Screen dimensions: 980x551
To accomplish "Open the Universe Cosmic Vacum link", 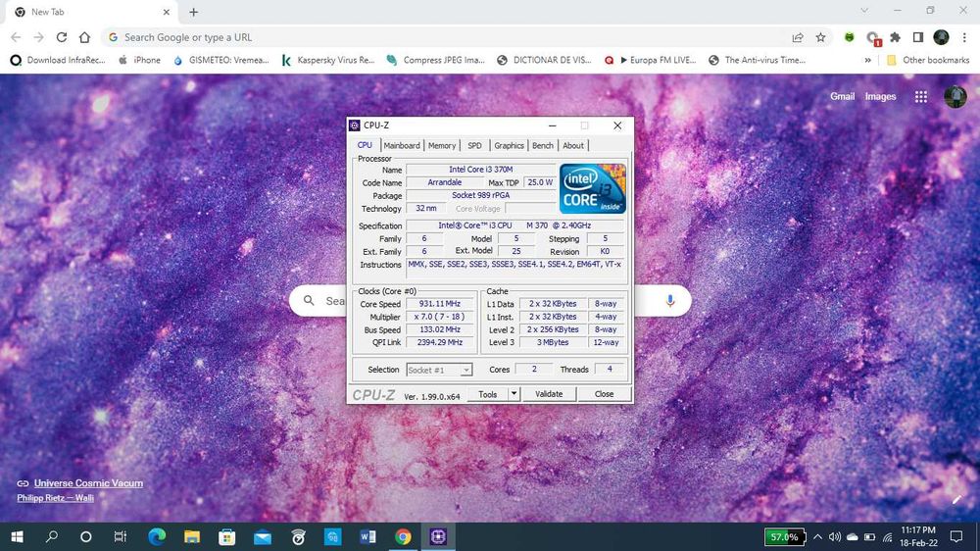I will pyautogui.click(x=88, y=482).
